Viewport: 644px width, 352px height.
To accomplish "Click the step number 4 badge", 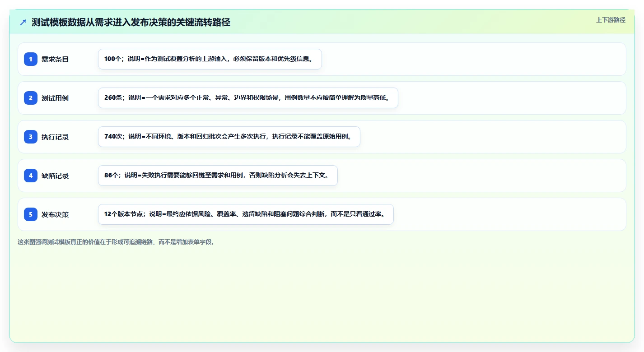I will tap(31, 176).
